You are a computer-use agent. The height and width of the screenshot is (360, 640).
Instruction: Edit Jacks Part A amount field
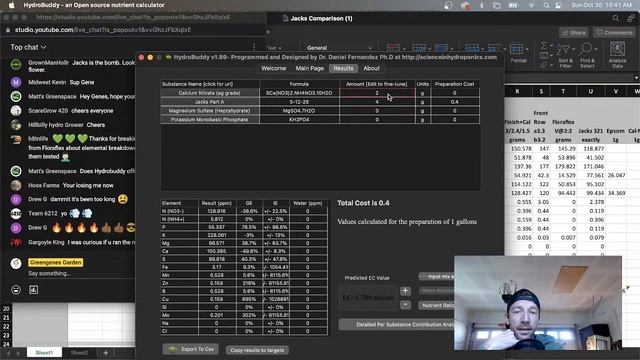[x=377, y=102]
